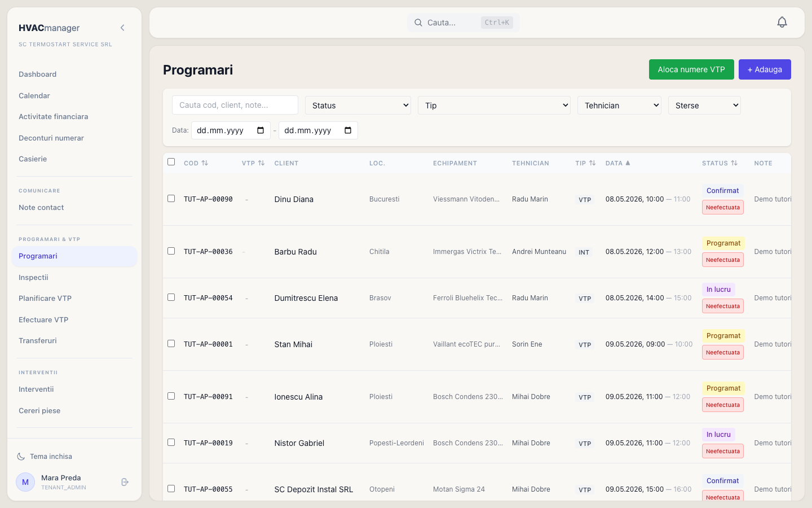Open Dashboard in sidebar

pyautogui.click(x=37, y=75)
